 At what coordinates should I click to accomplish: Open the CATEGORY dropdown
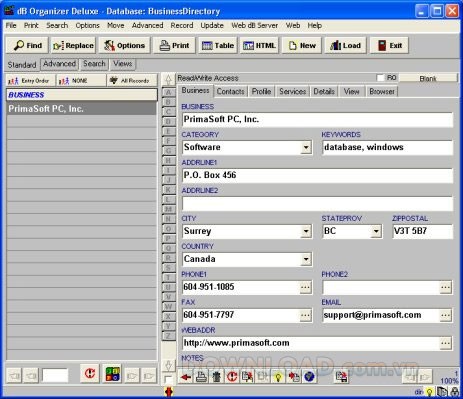(306, 147)
